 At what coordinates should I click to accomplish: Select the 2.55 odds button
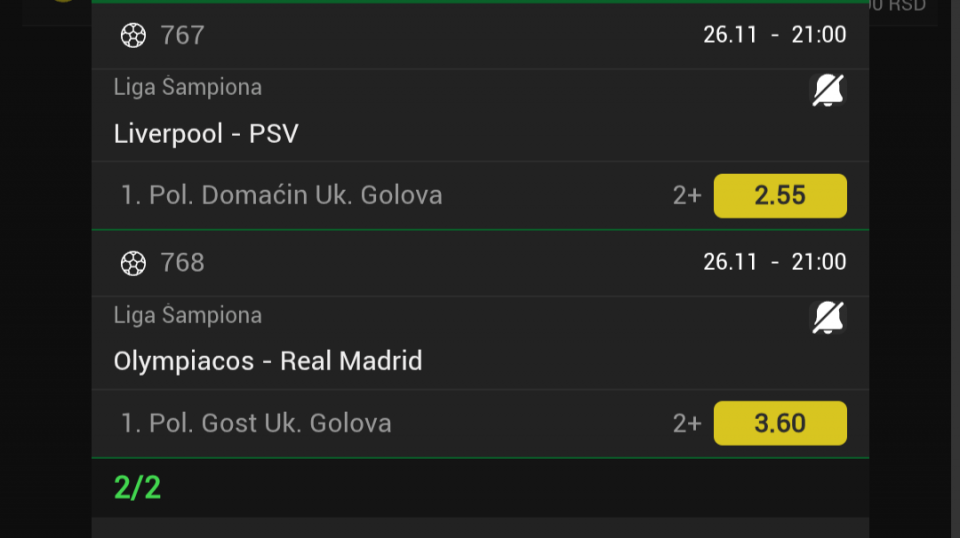point(780,195)
